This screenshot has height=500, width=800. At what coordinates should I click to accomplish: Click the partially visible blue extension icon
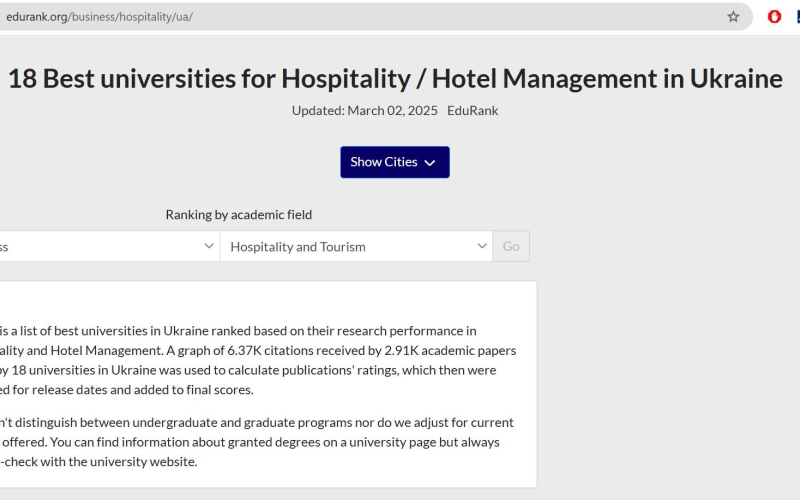point(797,17)
